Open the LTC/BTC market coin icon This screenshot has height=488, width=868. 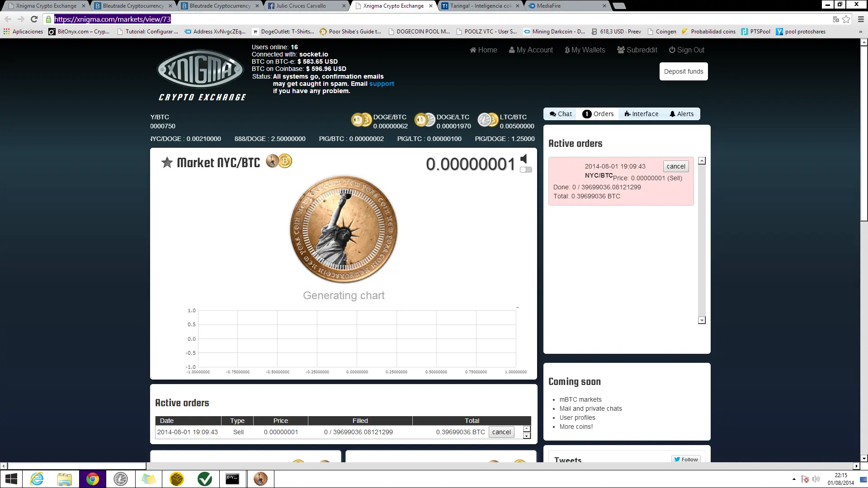tap(487, 120)
